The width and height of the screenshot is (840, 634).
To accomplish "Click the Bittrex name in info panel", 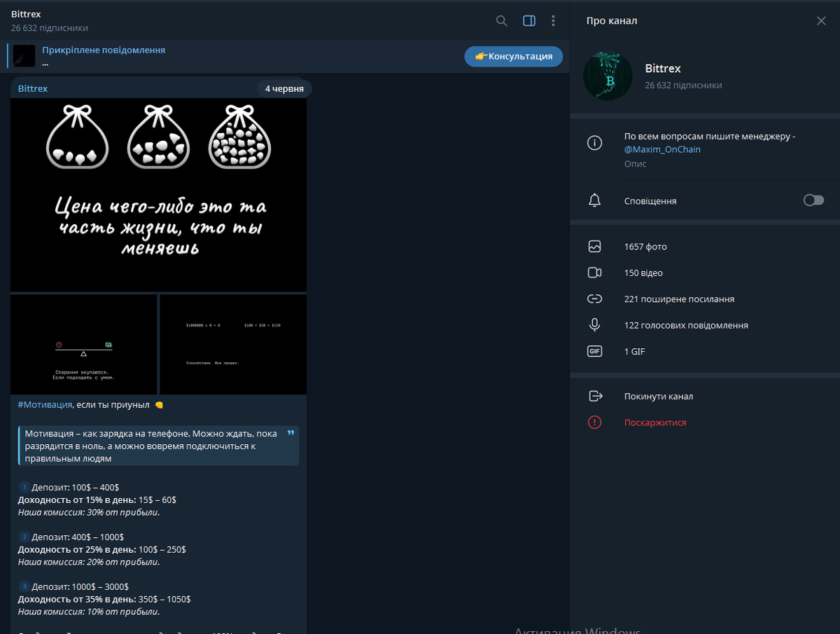I will [x=663, y=69].
